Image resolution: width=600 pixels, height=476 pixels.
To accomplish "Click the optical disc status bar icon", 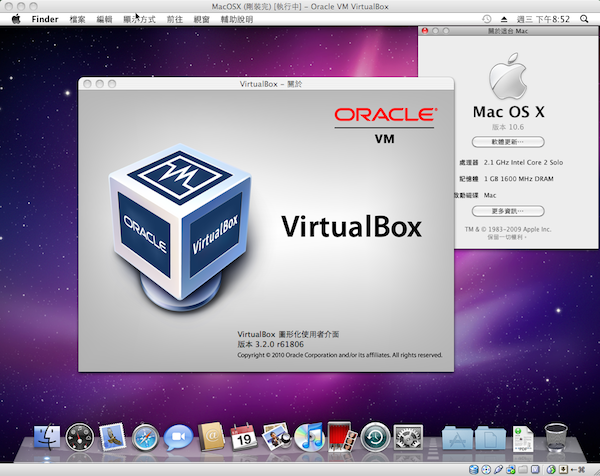I will [486, 469].
